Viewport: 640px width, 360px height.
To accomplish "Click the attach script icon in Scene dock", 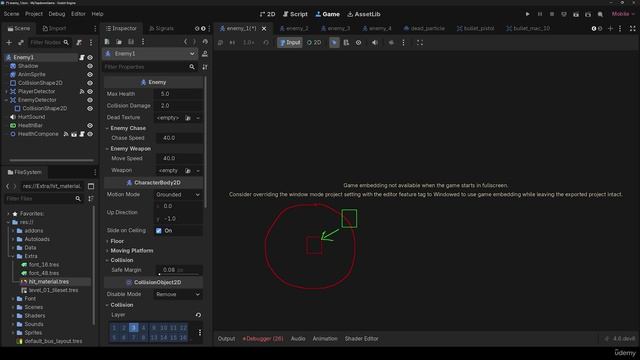I will point(79,42).
